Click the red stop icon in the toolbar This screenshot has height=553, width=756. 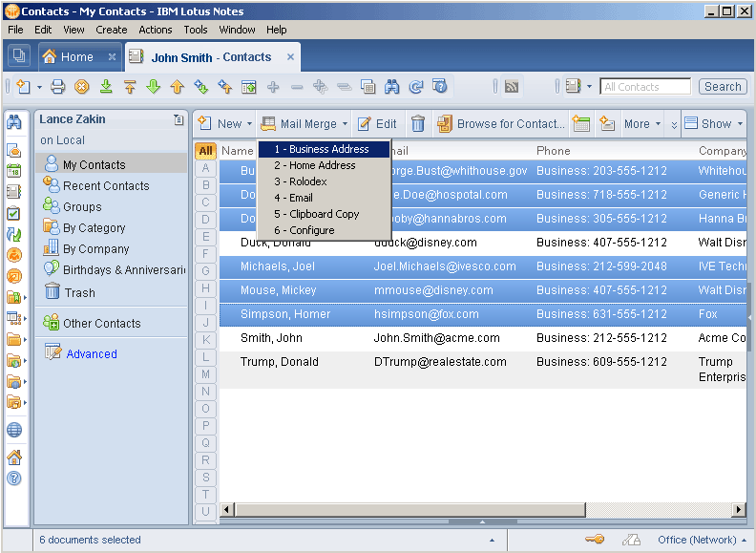coord(82,87)
